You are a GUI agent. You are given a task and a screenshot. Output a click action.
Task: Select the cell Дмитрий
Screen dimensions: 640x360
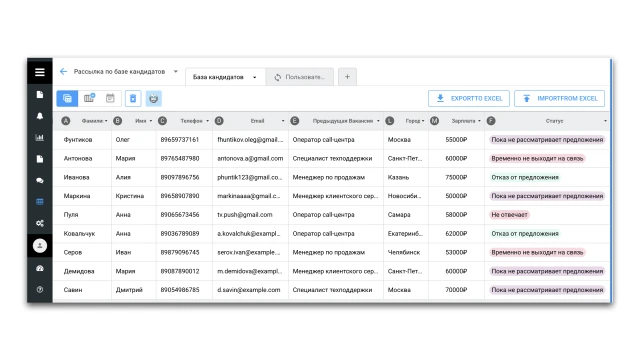[x=133, y=290]
